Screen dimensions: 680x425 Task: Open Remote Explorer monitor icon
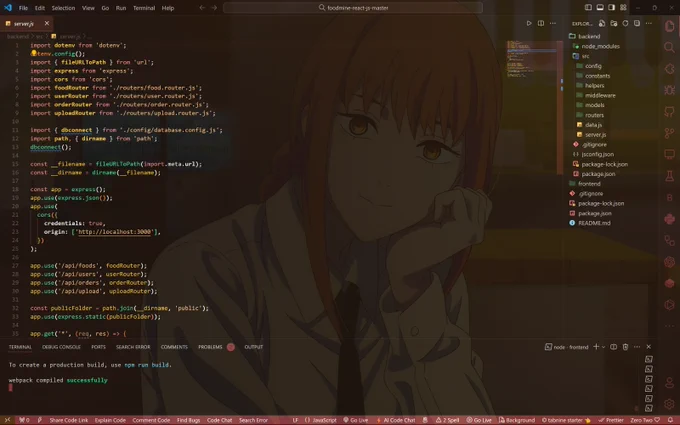point(669,154)
